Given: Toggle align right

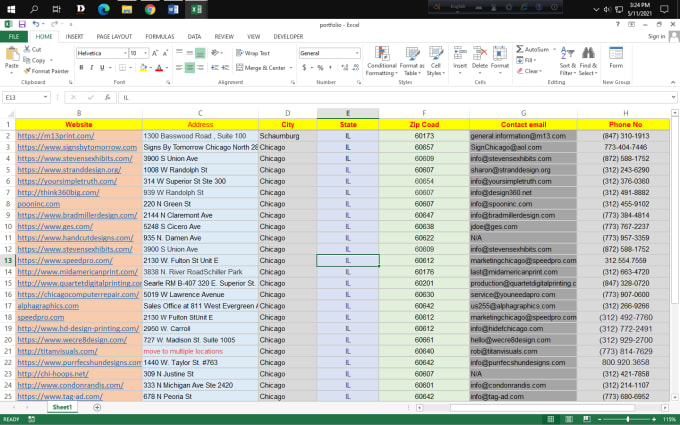Looking at the screenshot, I should 200,68.
